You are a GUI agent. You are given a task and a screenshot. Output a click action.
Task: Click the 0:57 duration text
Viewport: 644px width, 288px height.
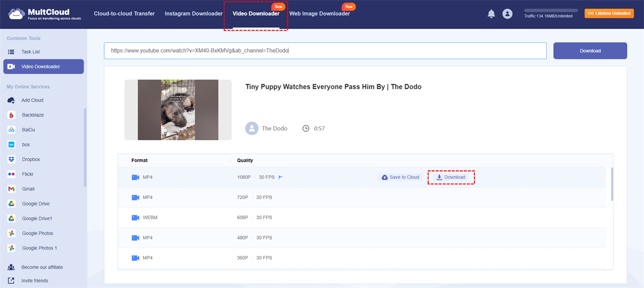coord(319,128)
